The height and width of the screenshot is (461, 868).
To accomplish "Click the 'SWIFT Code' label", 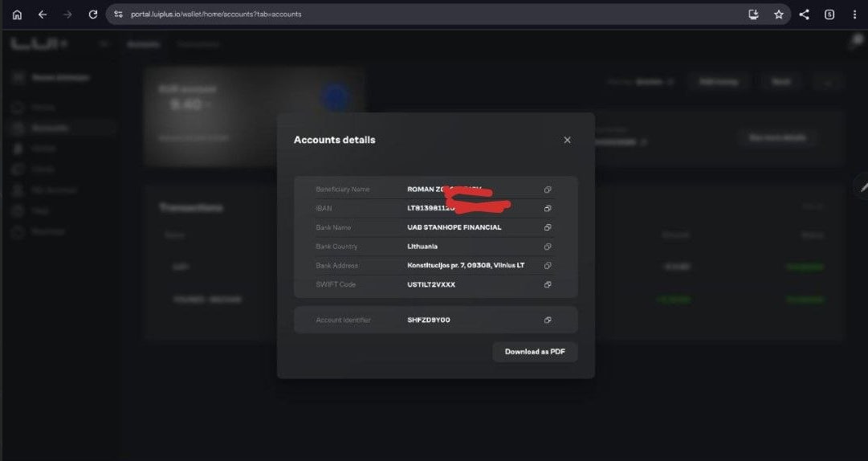I will (x=336, y=284).
